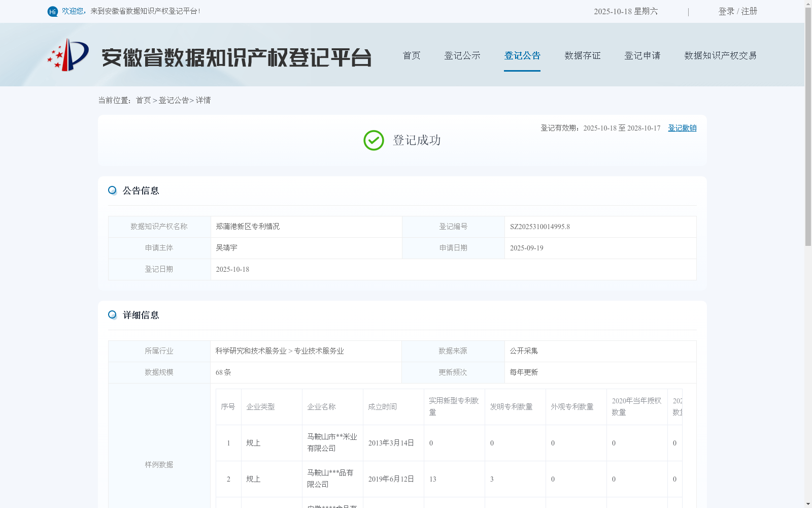Click the vertical scrollbar thumb

[x=808, y=126]
